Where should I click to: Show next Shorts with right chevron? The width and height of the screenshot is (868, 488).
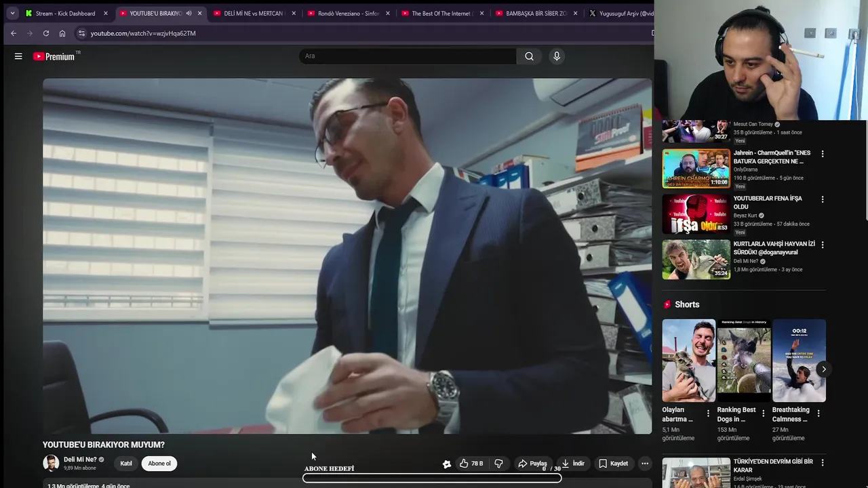tap(823, 369)
